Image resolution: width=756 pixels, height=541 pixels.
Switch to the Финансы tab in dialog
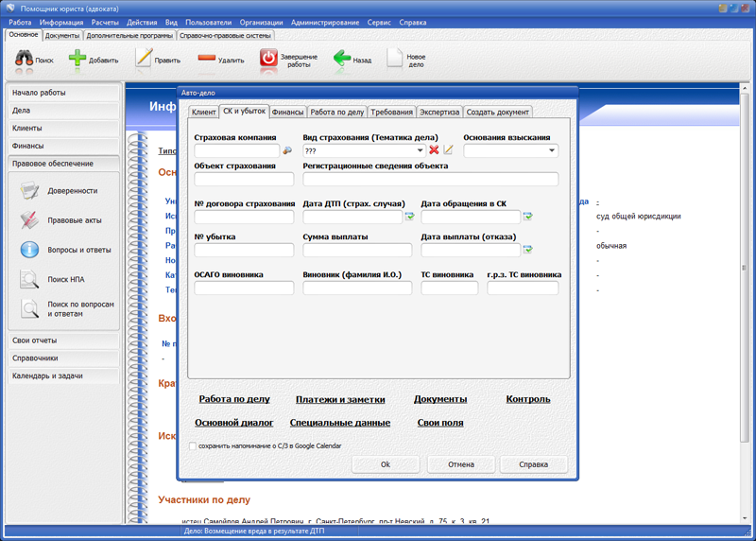click(x=287, y=112)
